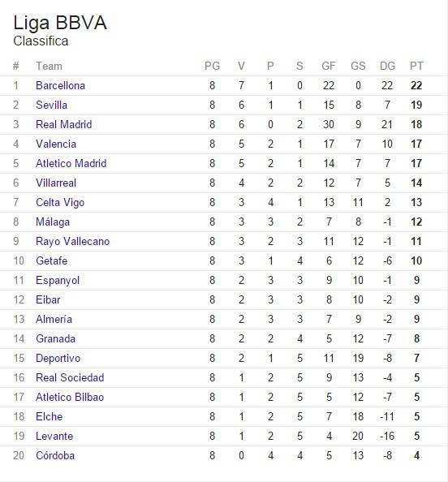Open the Rayo Vallecano link
The image size is (448, 482).
click(x=72, y=241)
